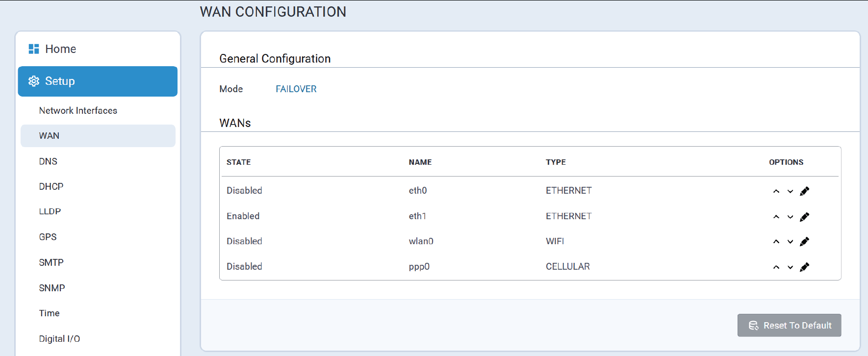Move wlan0 down in WAN order
The height and width of the screenshot is (356, 868).
coord(790,242)
